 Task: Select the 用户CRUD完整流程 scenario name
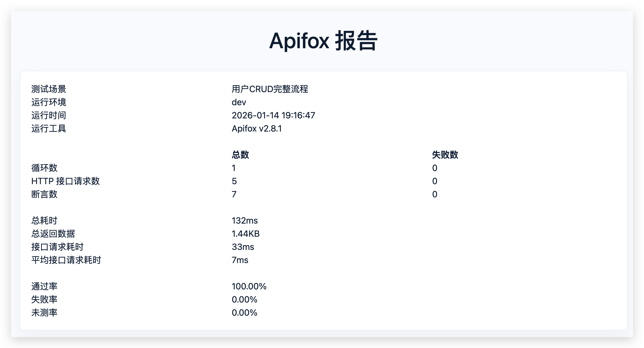click(270, 89)
